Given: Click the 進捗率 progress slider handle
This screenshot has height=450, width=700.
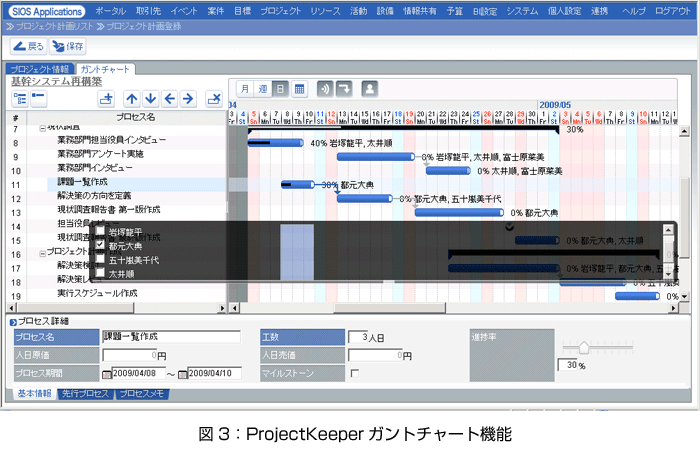Looking at the screenshot, I should [x=583, y=347].
